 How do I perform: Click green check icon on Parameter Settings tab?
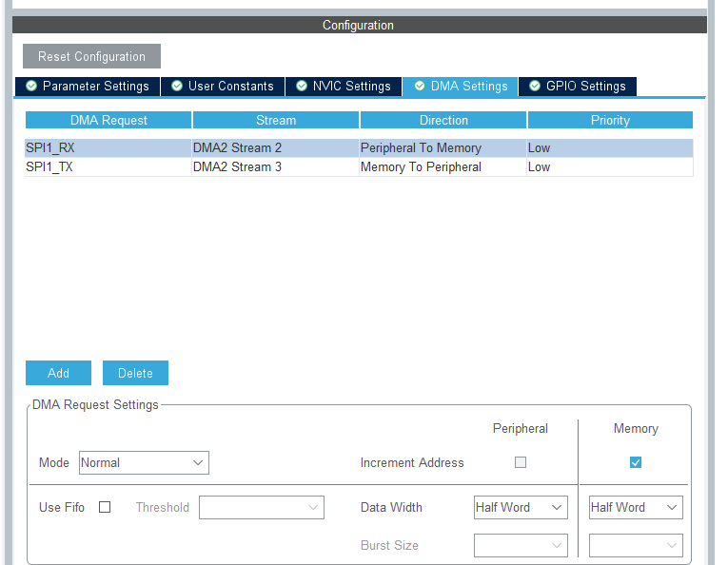point(31,87)
